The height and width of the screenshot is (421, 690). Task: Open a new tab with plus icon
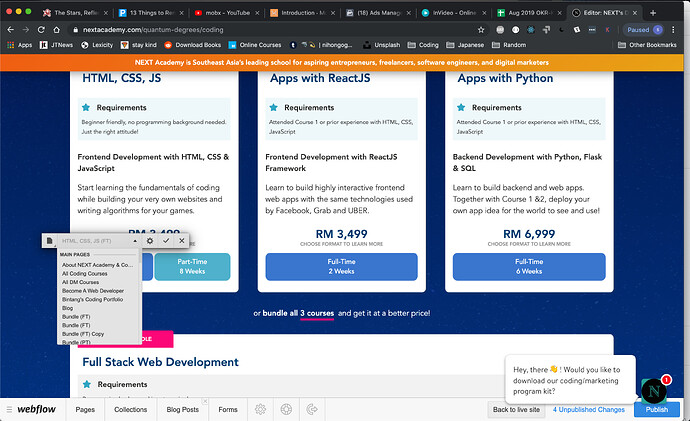tap(653, 13)
